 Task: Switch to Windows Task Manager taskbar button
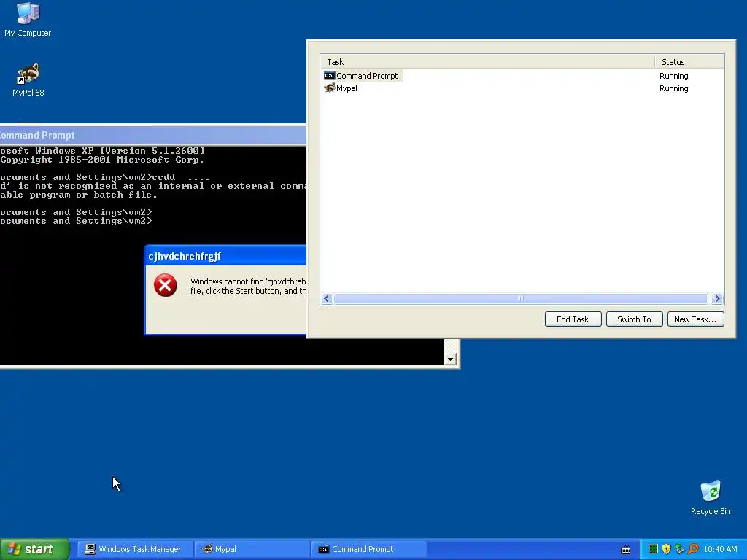click(135, 549)
